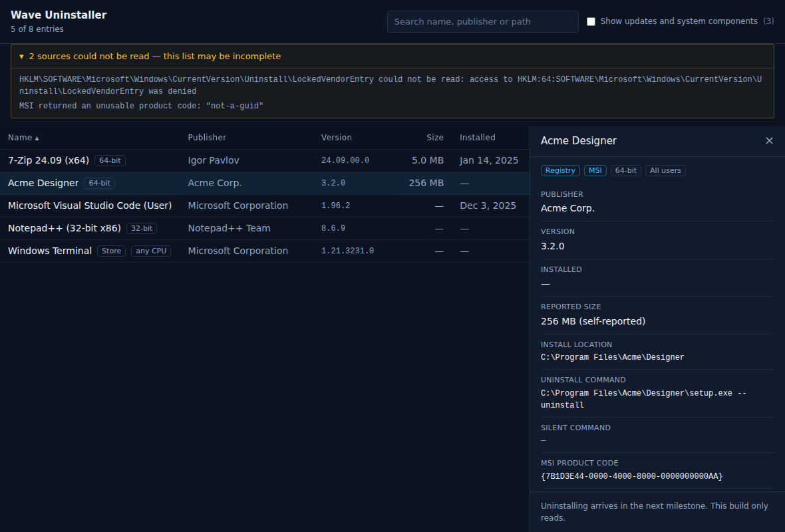Click the 2 sources could not be read heading
The image size is (785, 532).
coord(155,57)
